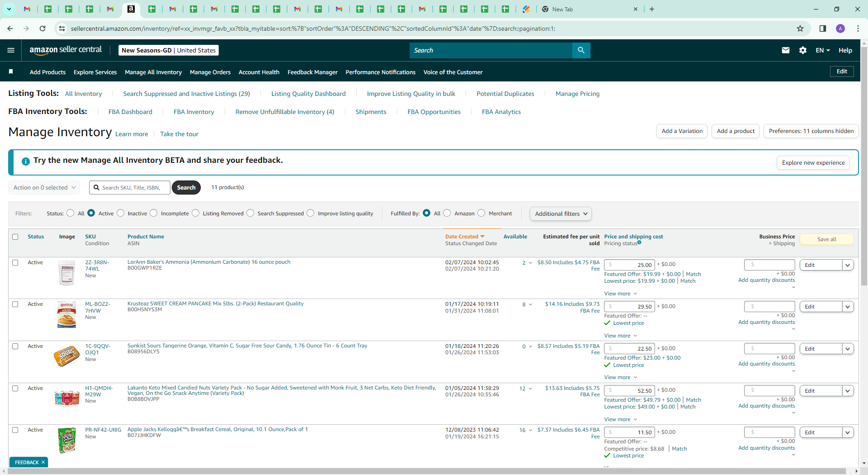Select the Inactive status radio button

tap(120, 213)
